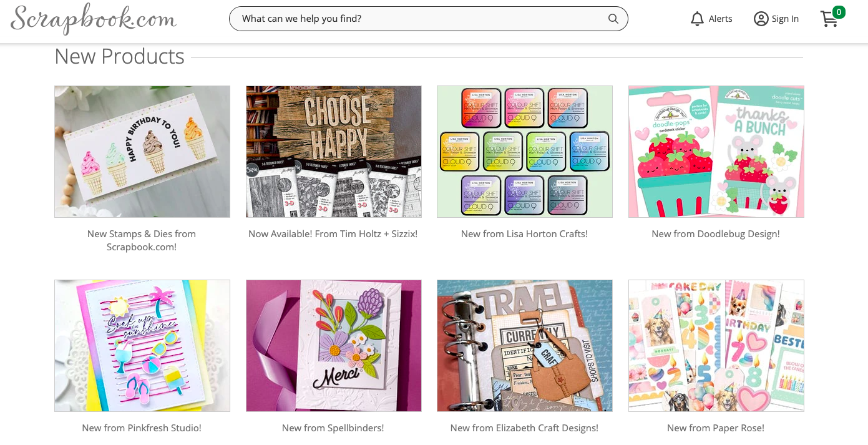Screen dimensions: 868x445
Task: Click the Travel binder thumbnail
Action: [525, 346]
